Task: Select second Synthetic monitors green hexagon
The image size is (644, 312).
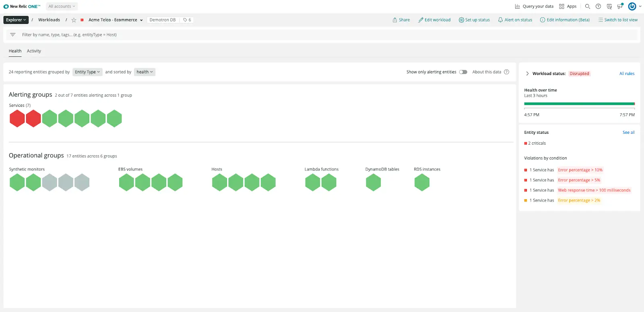Action: pyautogui.click(x=33, y=182)
